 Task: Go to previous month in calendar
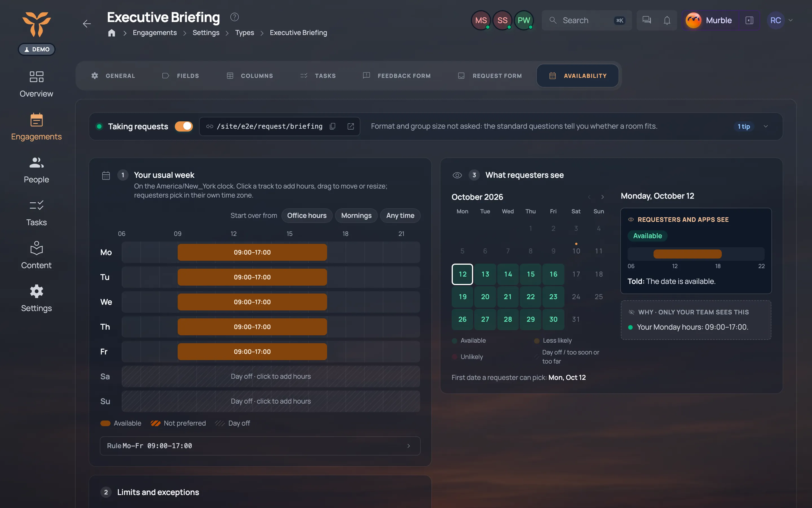[x=589, y=197]
